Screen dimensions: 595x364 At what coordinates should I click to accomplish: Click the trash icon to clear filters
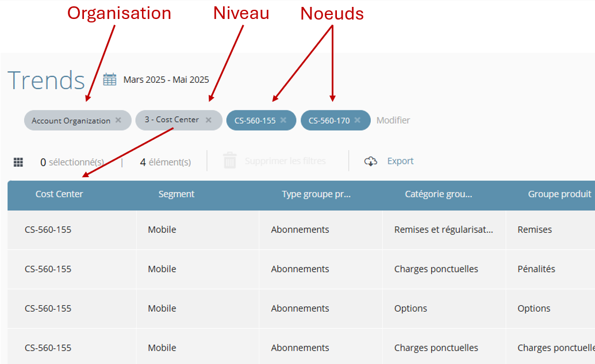coord(230,161)
